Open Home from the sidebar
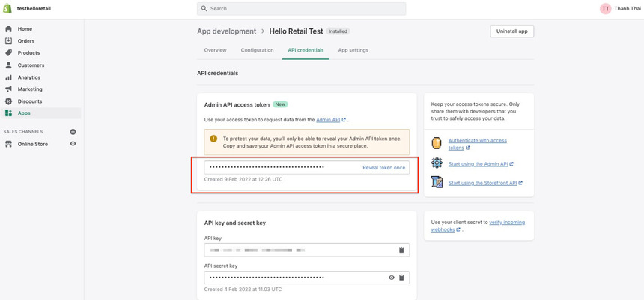This screenshot has width=644, height=300. [x=25, y=29]
